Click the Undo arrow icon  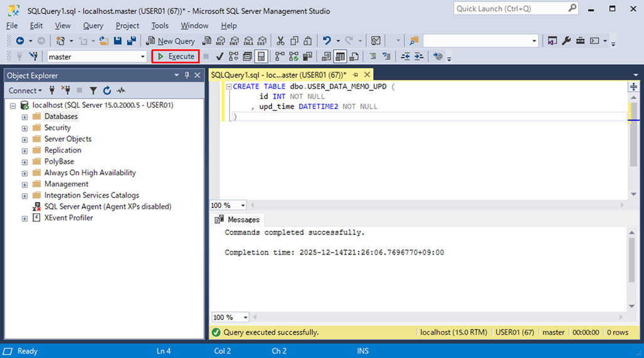(x=327, y=41)
